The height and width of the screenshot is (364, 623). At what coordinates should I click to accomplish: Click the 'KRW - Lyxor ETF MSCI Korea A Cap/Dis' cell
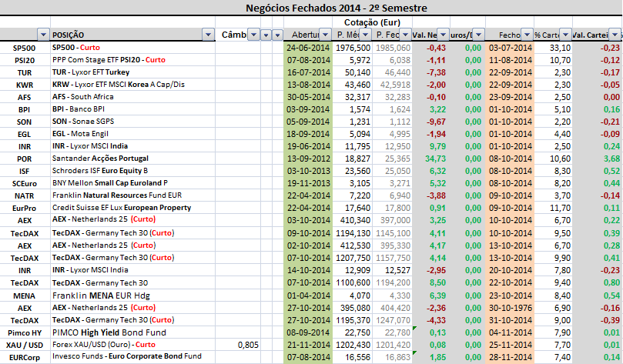coord(132,85)
